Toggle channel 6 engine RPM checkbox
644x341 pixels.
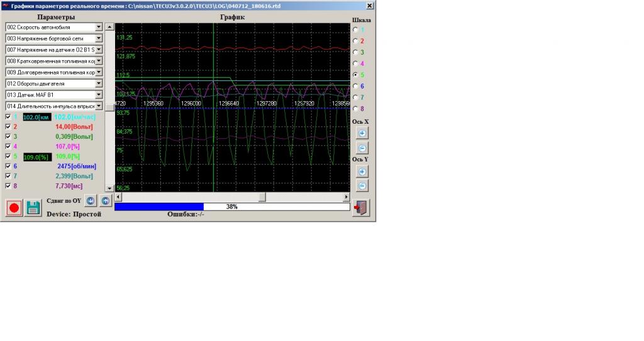coord(8,166)
